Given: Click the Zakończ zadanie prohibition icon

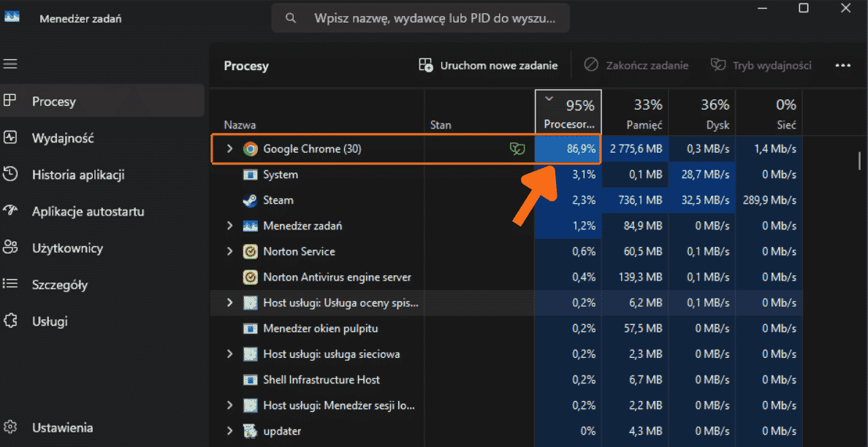Looking at the screenshot, I should click(x=591, y=65).
